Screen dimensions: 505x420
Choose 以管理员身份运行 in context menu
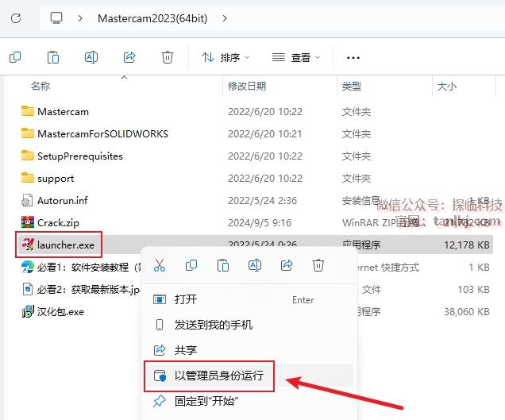tap(249, 376)
